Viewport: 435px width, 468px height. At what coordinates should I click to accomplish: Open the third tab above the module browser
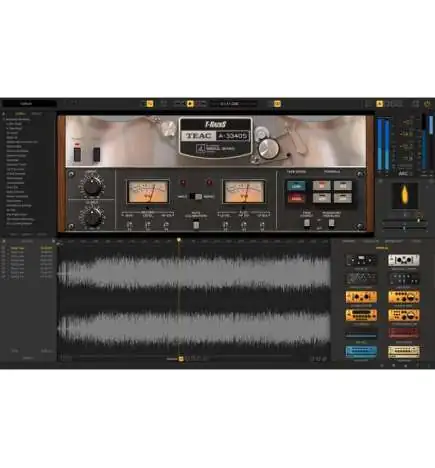[394, 241]
